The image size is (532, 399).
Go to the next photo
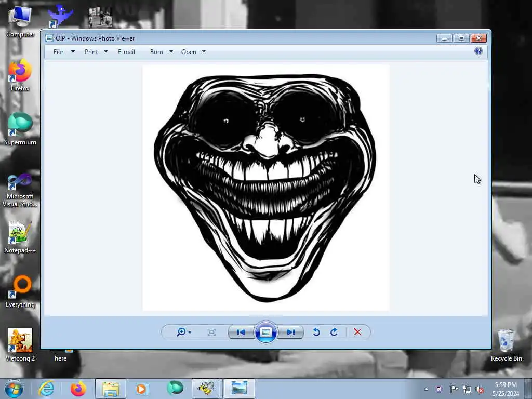pos(291,332)
